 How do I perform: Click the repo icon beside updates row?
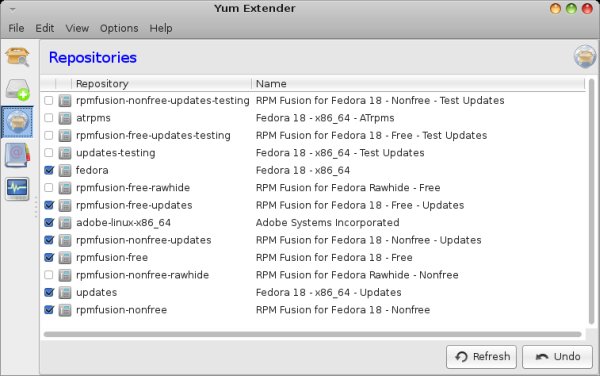65,293
